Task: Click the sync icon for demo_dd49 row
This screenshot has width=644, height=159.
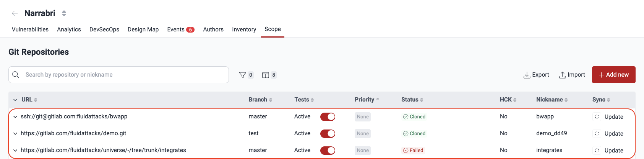Action: point(597,134)
